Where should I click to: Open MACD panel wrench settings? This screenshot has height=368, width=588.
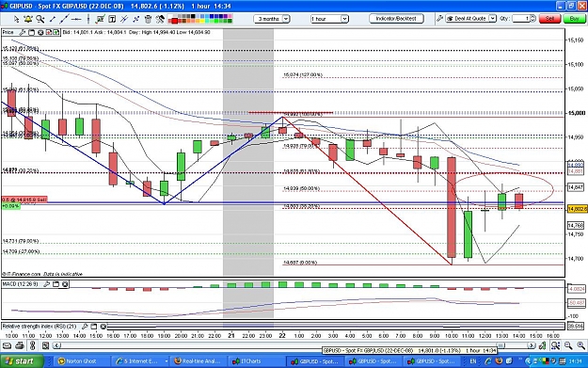coord(46,284)
